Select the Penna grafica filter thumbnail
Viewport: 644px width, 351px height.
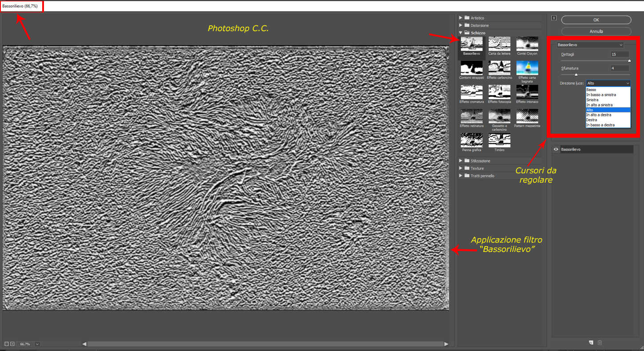[471, 140]
